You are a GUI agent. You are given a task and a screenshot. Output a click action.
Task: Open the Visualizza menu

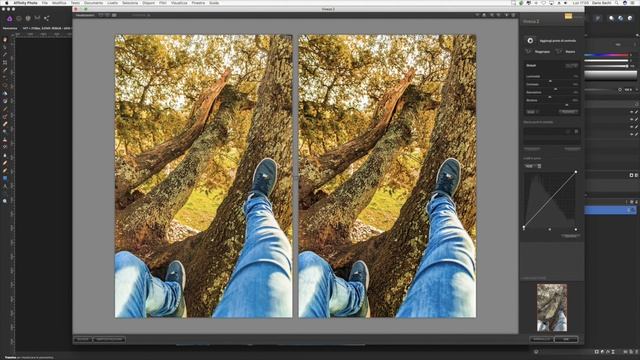[x=179, y=3]
